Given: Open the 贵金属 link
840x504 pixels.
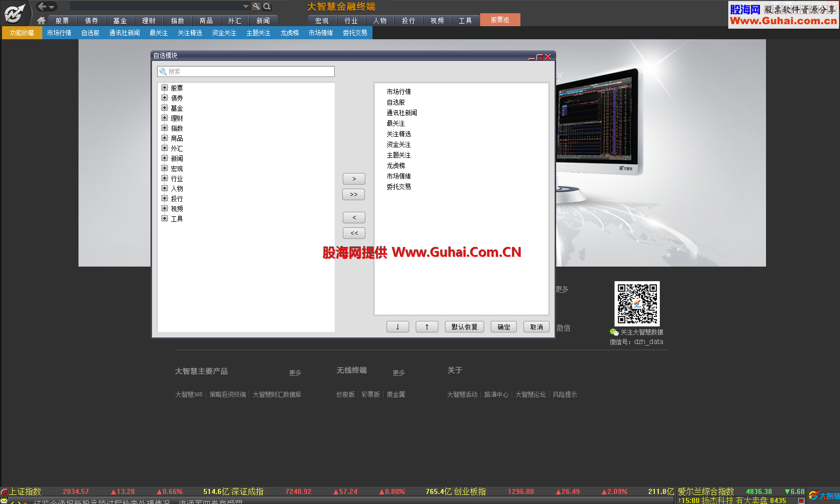Looking at the screenshot, I should [x=396, y=394].
